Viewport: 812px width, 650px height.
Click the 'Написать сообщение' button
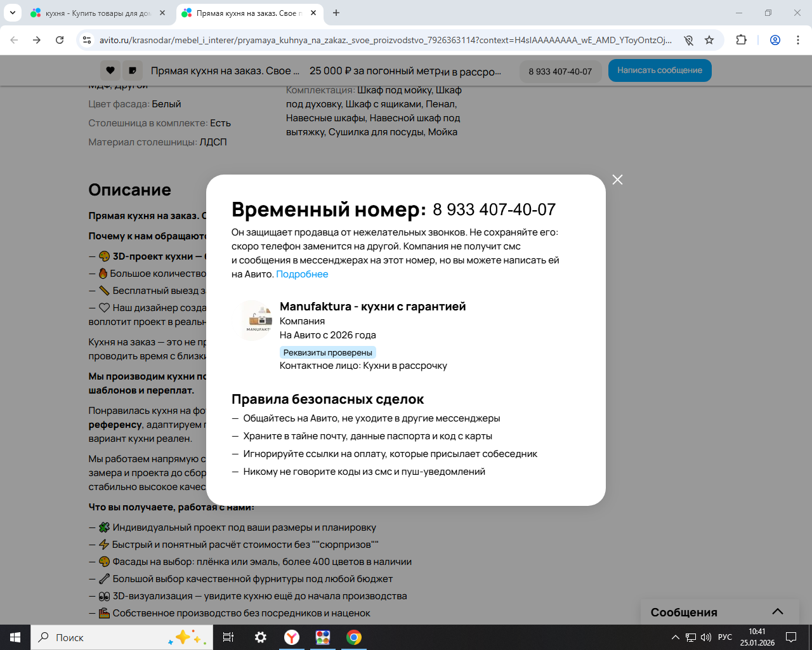click(x=660, y=70)
